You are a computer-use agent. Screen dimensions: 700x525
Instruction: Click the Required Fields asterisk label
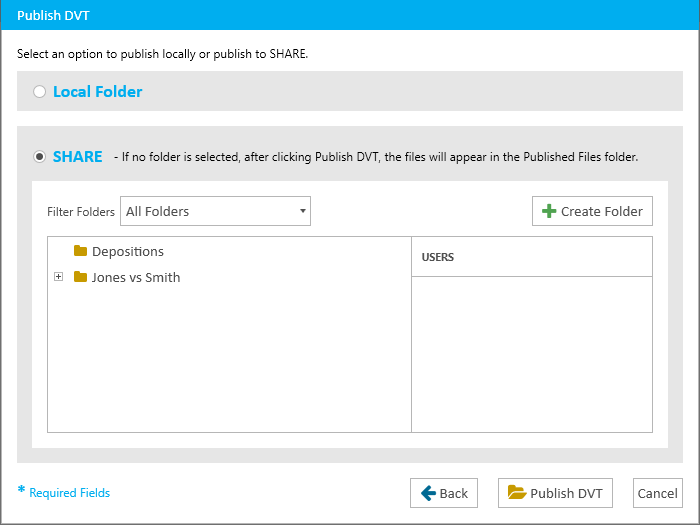(64, 492)
